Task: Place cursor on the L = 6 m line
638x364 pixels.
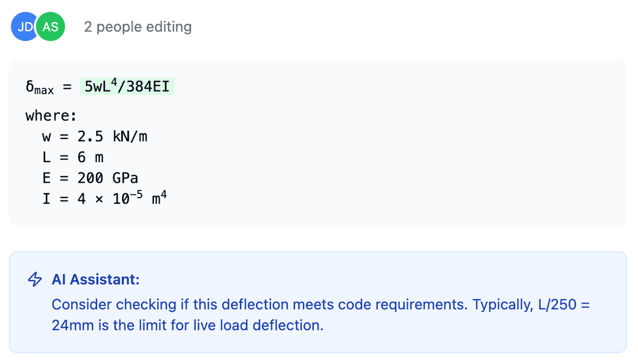Action: [73, 157]
